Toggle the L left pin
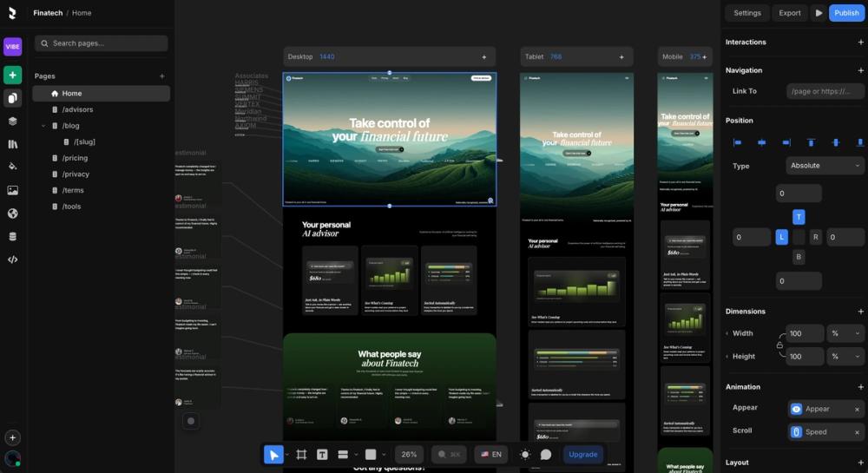 782,237
